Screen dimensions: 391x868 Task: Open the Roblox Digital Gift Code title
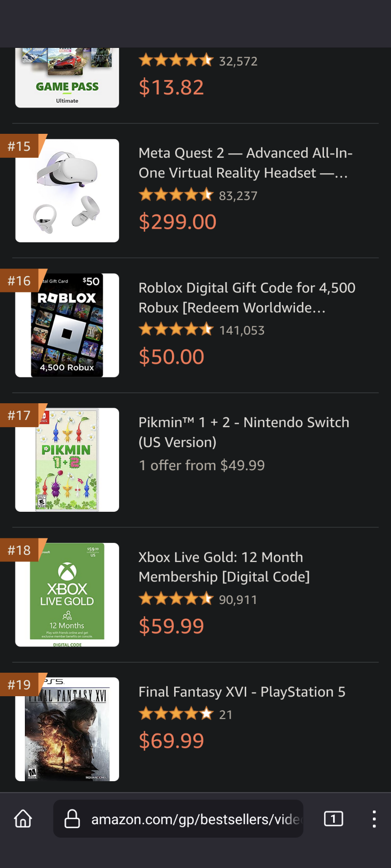coord(247,297)
